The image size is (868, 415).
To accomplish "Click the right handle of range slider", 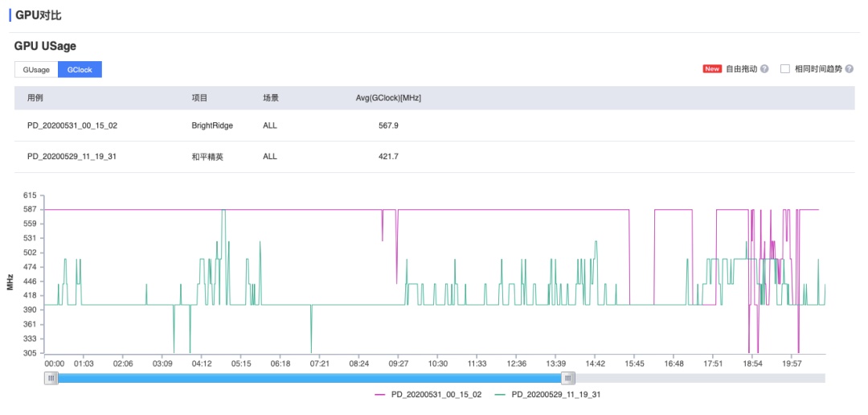I will [568, 378].
